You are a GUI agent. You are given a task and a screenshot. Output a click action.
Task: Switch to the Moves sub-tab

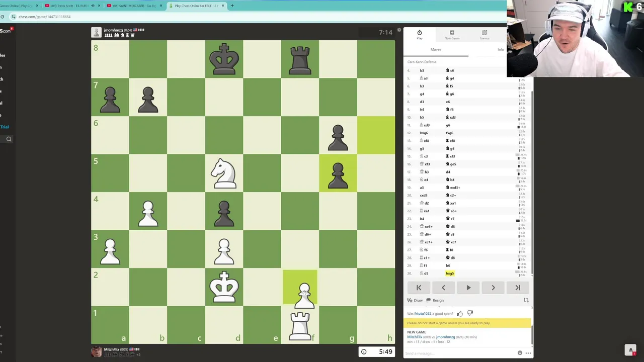click(x=436, y=49)
